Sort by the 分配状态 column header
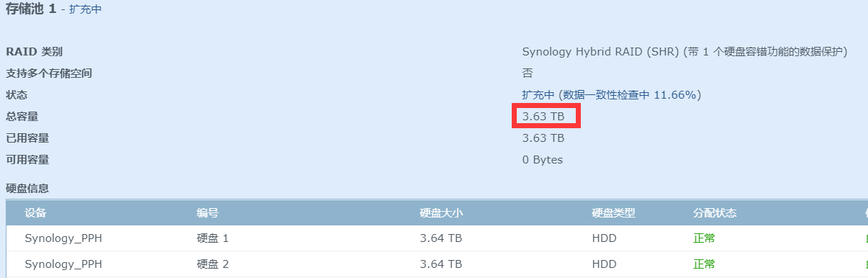This screenshot has height=278, width=868. click(x=715, y=213)
